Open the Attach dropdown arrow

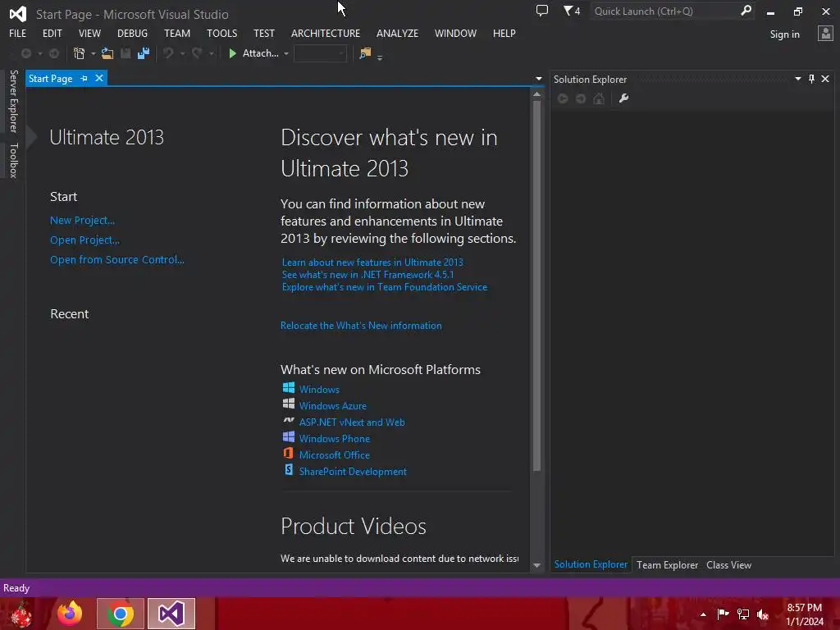coord(286,53)
